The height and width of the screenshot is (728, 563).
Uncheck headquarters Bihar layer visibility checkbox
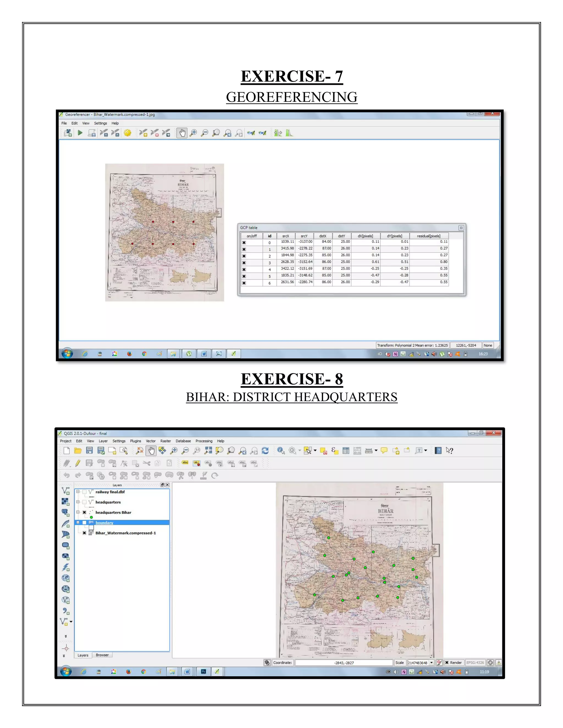(84, 512)
